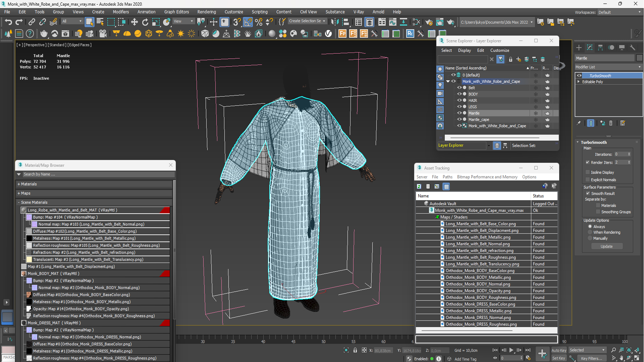Go to the start frame button

pos(495,350)
